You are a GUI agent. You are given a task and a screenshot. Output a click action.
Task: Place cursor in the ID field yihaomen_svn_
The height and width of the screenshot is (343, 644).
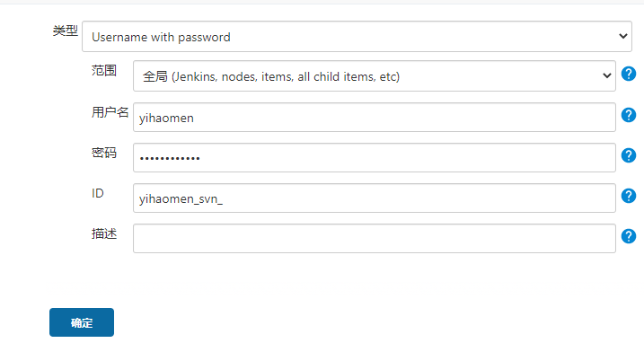pos(375,198)
